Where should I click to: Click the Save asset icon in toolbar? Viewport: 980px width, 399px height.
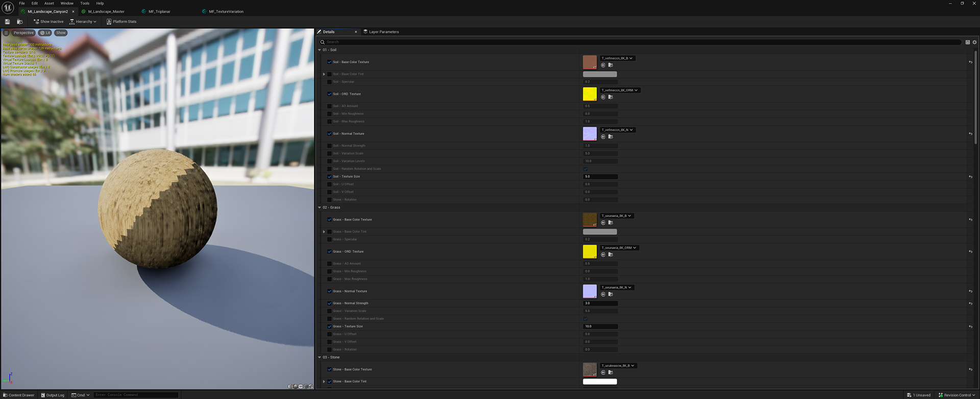(7, 21)
